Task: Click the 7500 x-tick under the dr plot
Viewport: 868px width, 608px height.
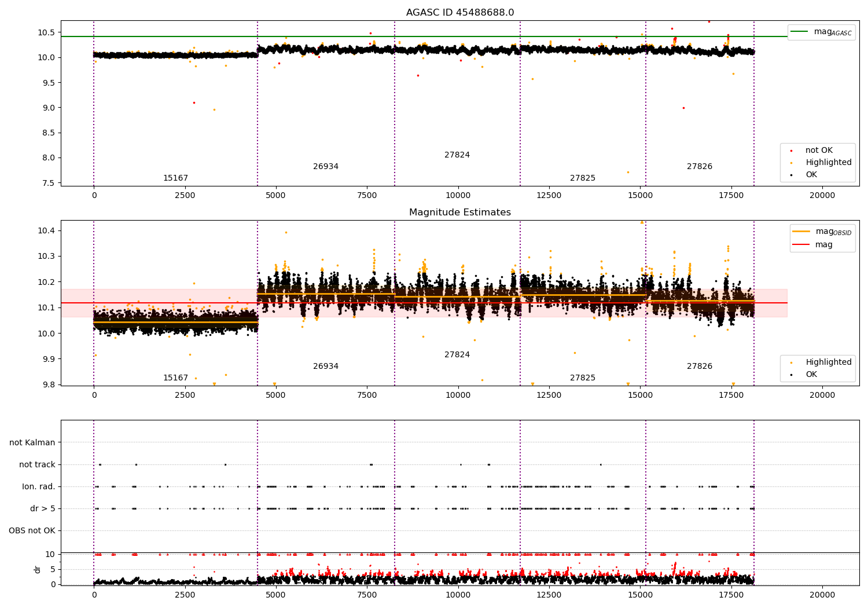Action: point(367,595)
